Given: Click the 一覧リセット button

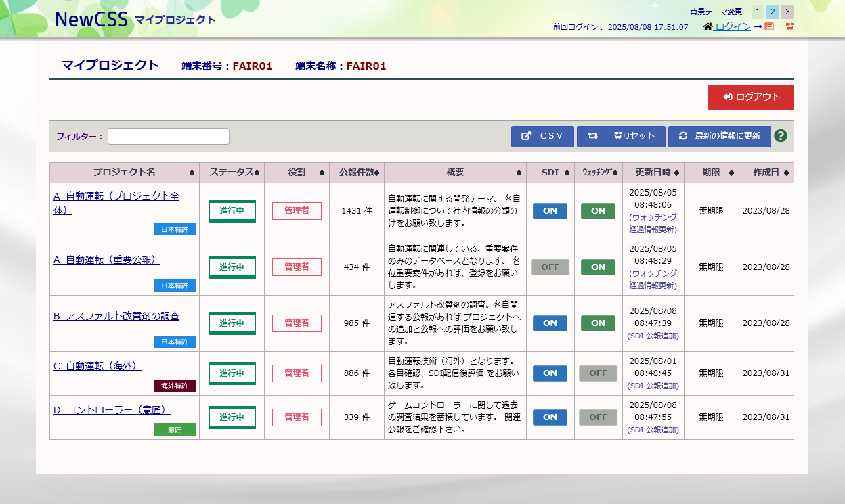Looking at the screenshot, I should [621, 136].
